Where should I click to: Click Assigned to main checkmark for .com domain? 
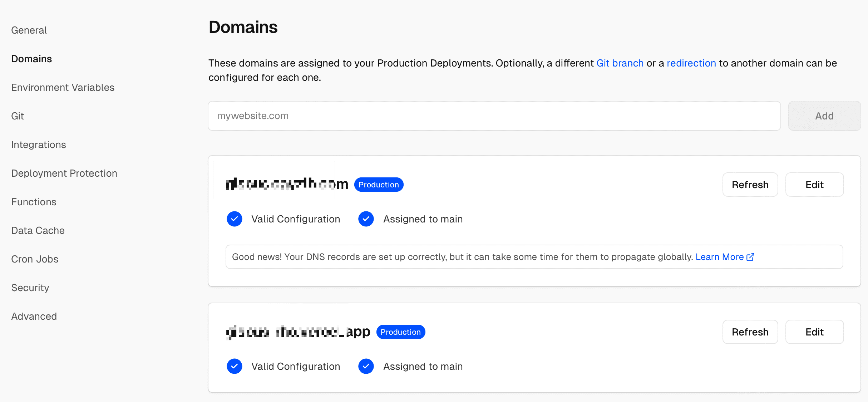(x=366, y=219)
